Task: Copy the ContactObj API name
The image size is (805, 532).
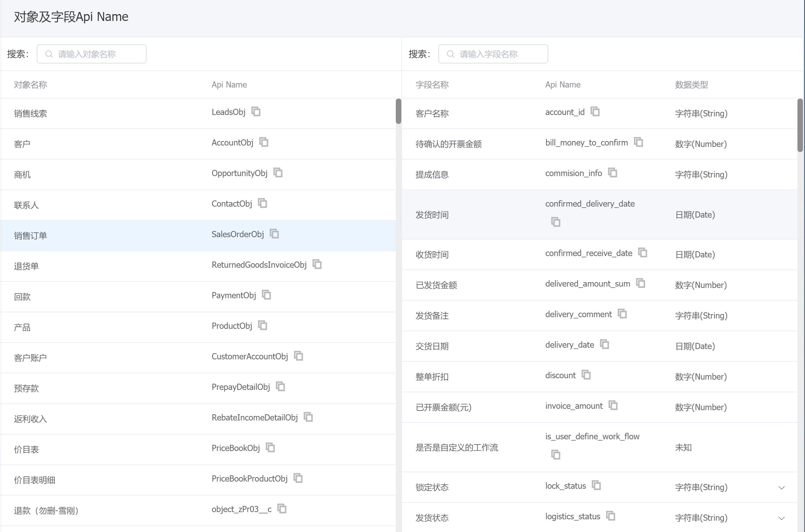Action: [x=263, y=203]
